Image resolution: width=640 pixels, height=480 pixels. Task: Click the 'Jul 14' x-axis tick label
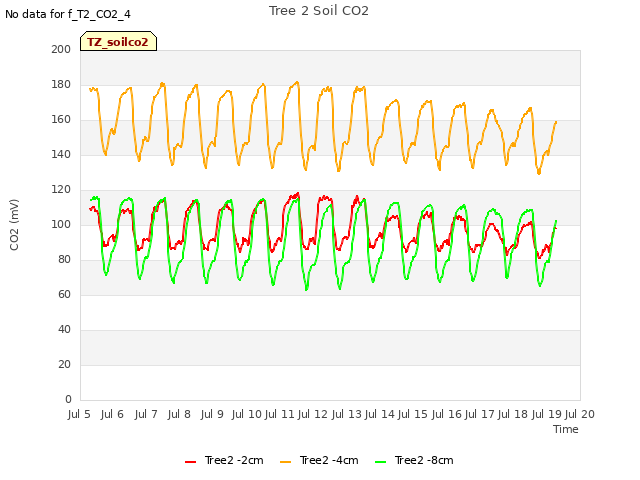380,414
